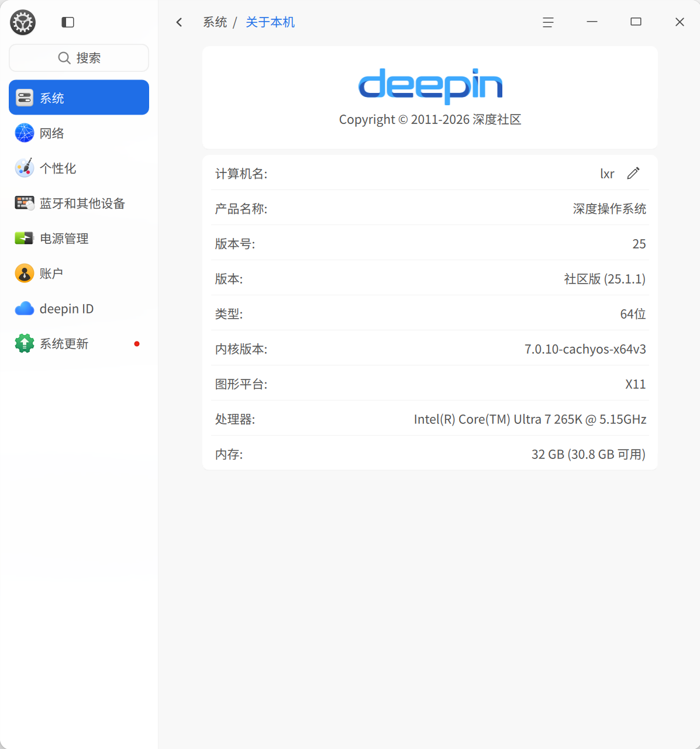700x749 pixels.
Task: Select 个性化 in the sidebar
Action: [79, 168]
